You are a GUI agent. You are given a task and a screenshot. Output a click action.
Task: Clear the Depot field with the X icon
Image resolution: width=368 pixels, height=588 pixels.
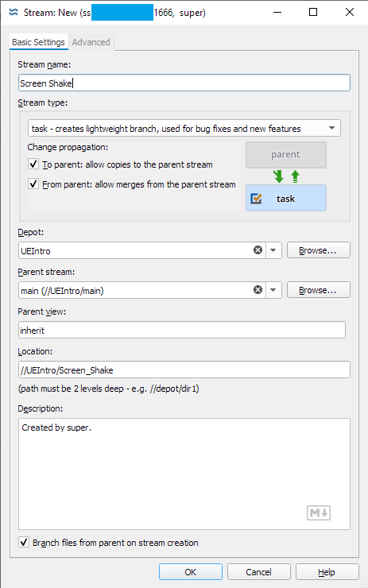[258, 250]
